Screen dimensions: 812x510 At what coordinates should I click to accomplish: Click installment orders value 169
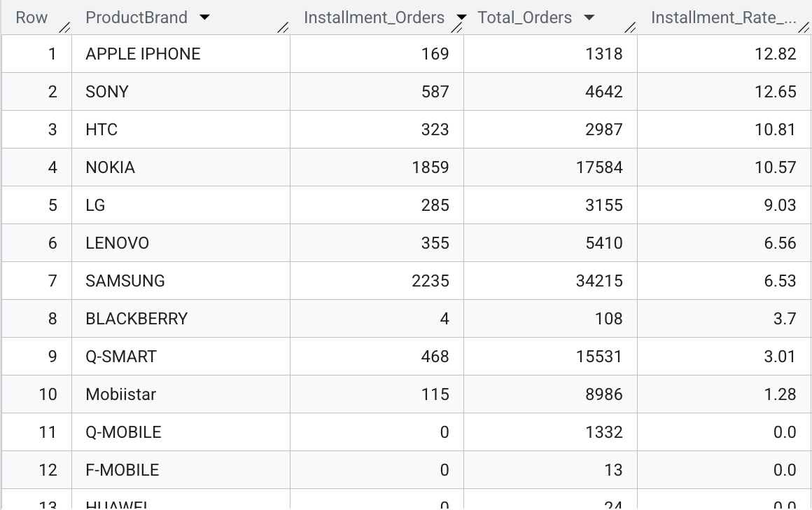tap(435, 54)
